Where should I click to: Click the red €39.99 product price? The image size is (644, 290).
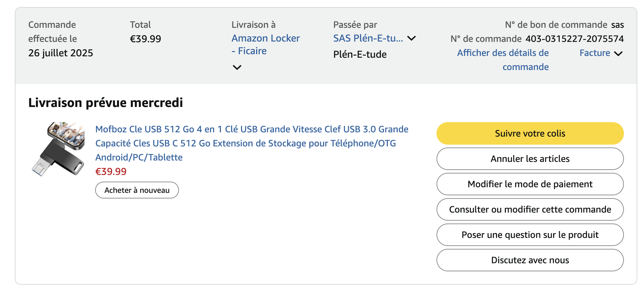111,171
